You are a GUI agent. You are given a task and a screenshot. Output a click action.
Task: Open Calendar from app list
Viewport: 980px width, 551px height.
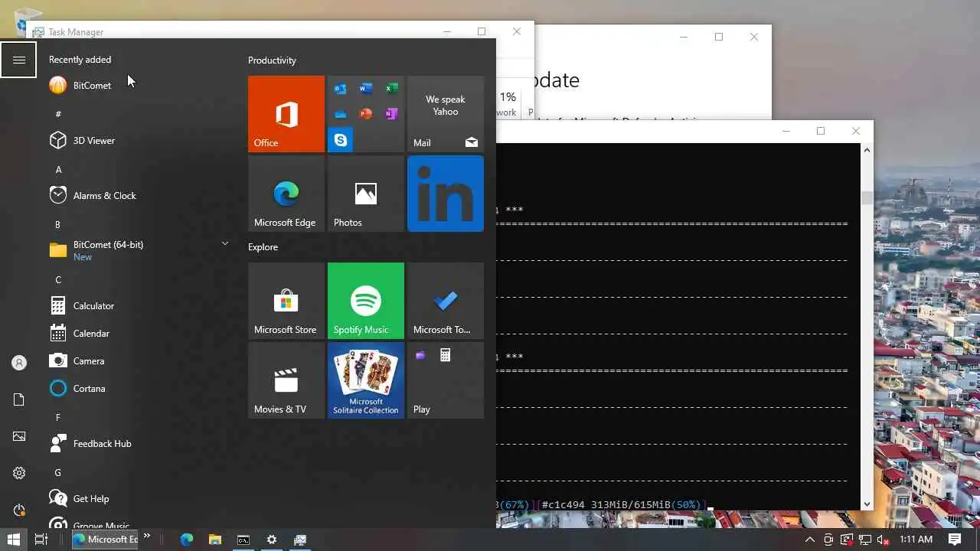coord(138,334)
